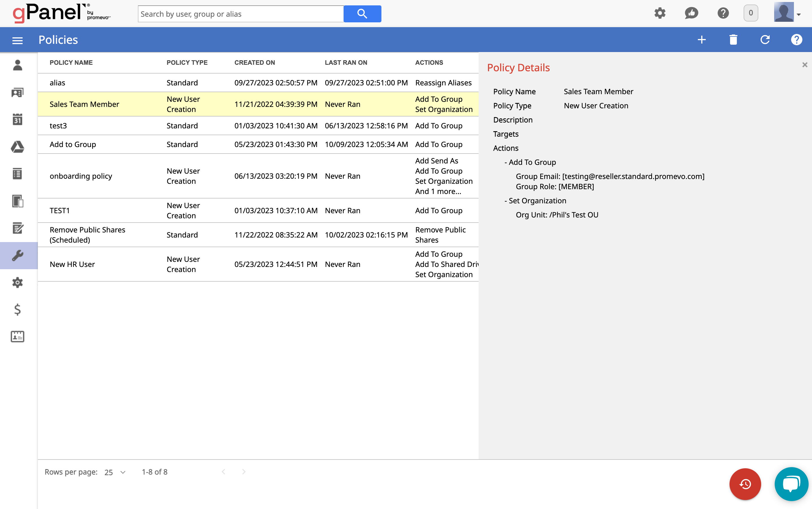Click the red history floating button
The height and width of the screenshot is (509, 812).
pos(745,484)
